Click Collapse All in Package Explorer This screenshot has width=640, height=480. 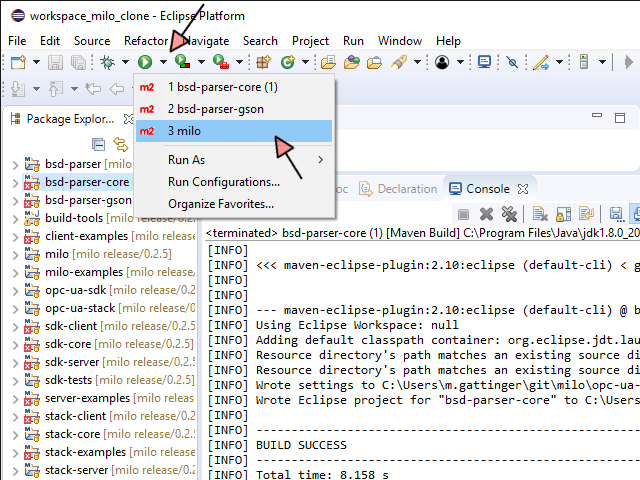click(x=100, y=145)
